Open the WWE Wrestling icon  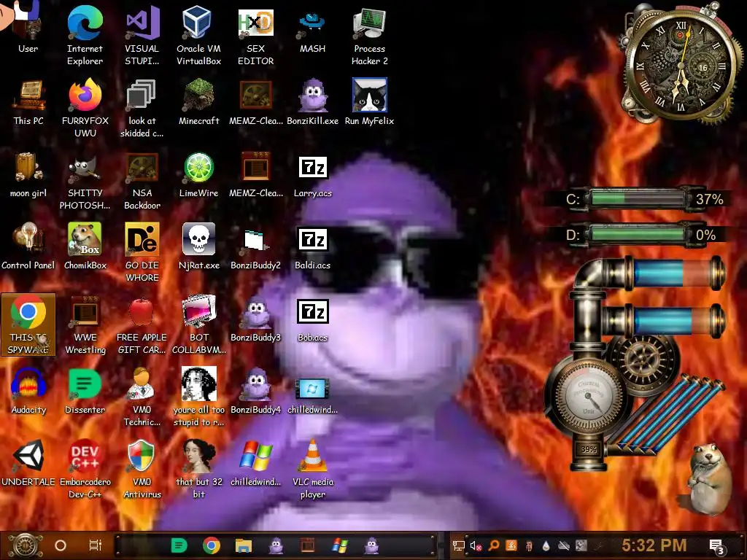[x=85, y=324]
